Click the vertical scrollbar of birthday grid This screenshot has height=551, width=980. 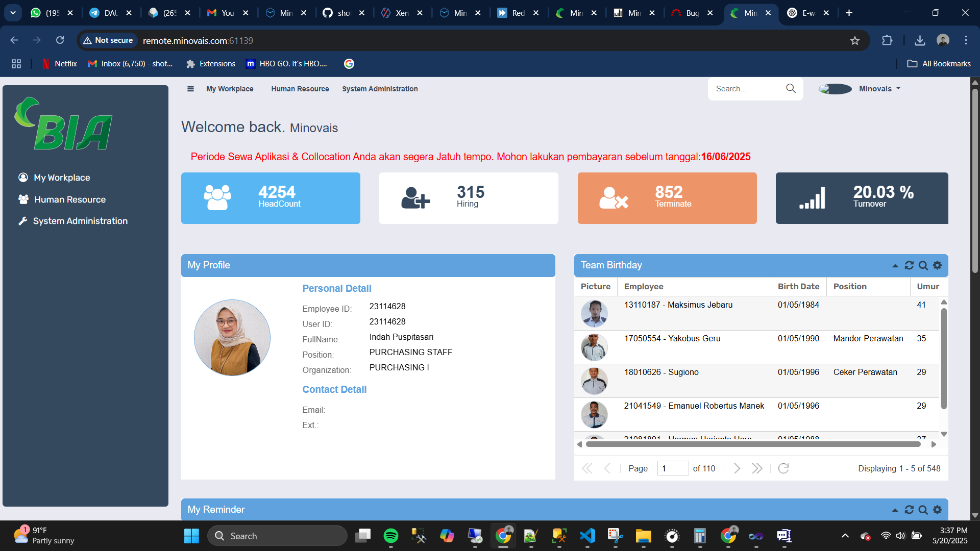(944, 358)
